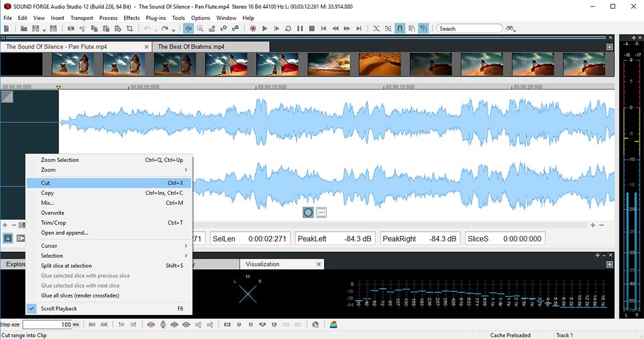
Task: Click the SliceS 0:00:00:000 readout
Action: pos(505,239)
